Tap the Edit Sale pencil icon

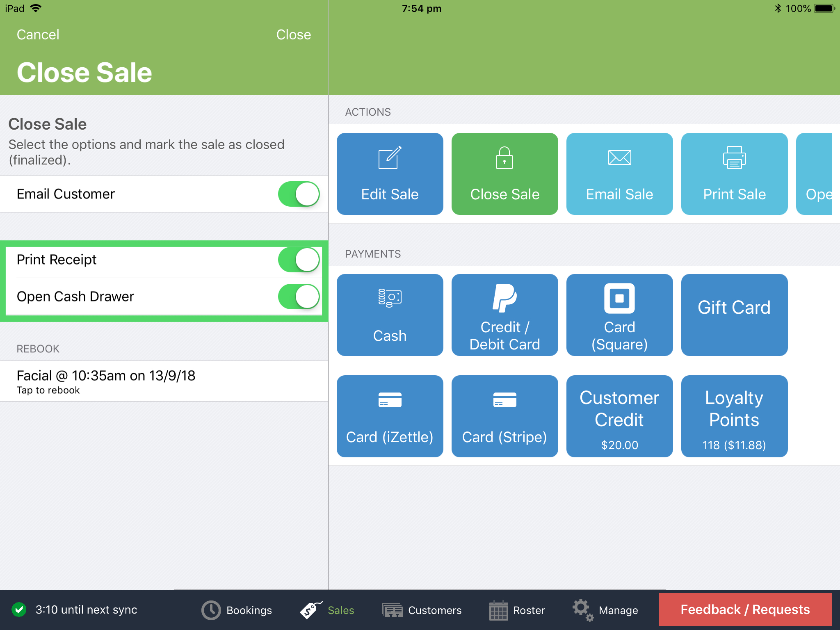coord(390,158)
